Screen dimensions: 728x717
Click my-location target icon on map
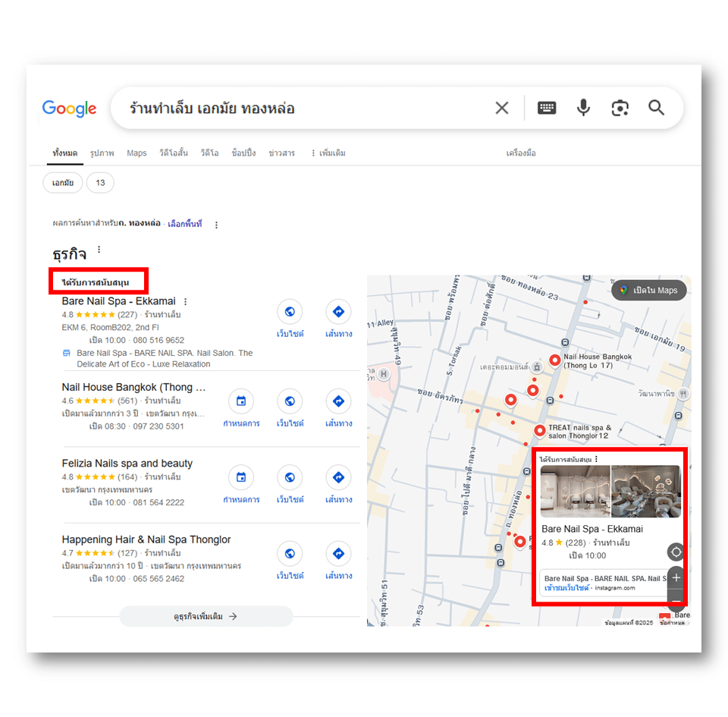(x=676, y=552)
